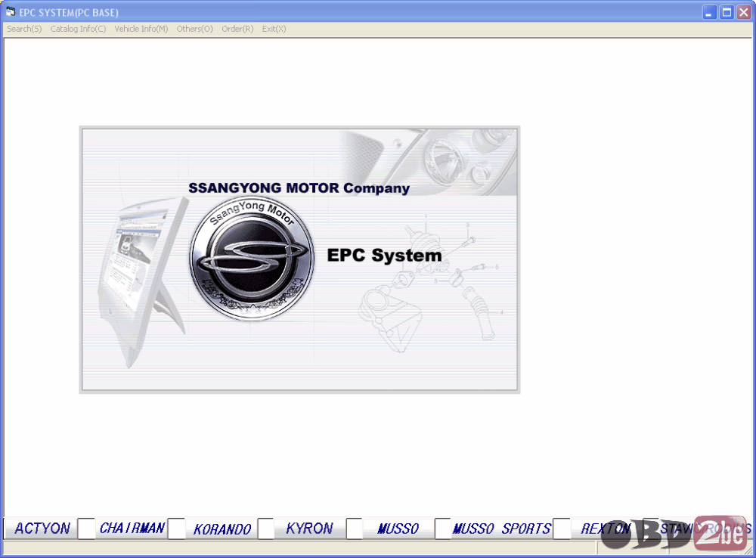Image resolution: width=756 pixels, height=558 pixels.
Task: Maximize the EPC SYSTEM window
Action: 726,12
